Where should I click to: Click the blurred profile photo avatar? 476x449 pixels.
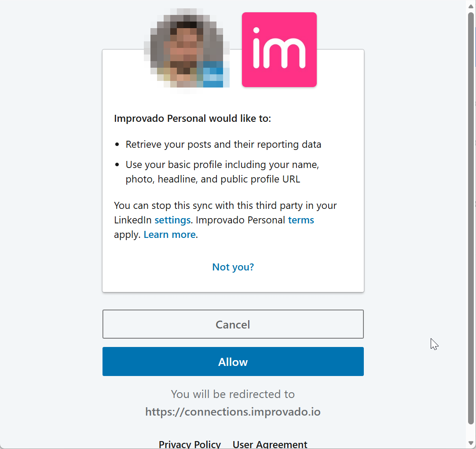[187, 49]
